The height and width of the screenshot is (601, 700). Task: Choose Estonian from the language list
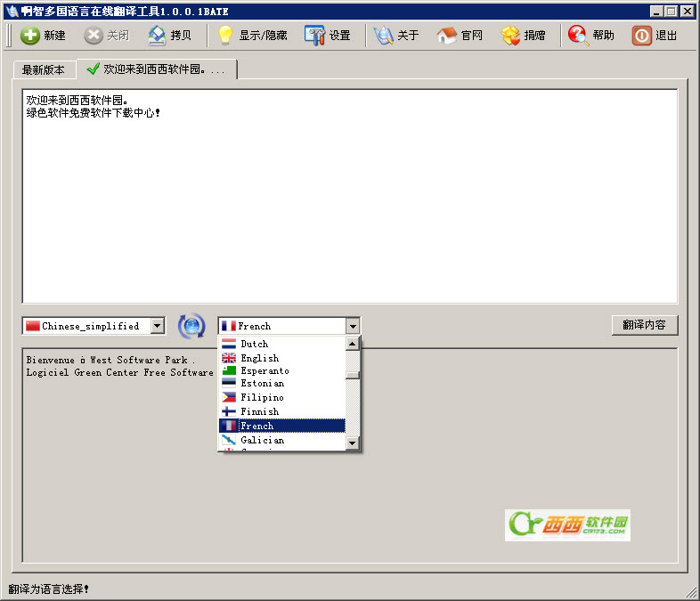(x=282, y=383)
